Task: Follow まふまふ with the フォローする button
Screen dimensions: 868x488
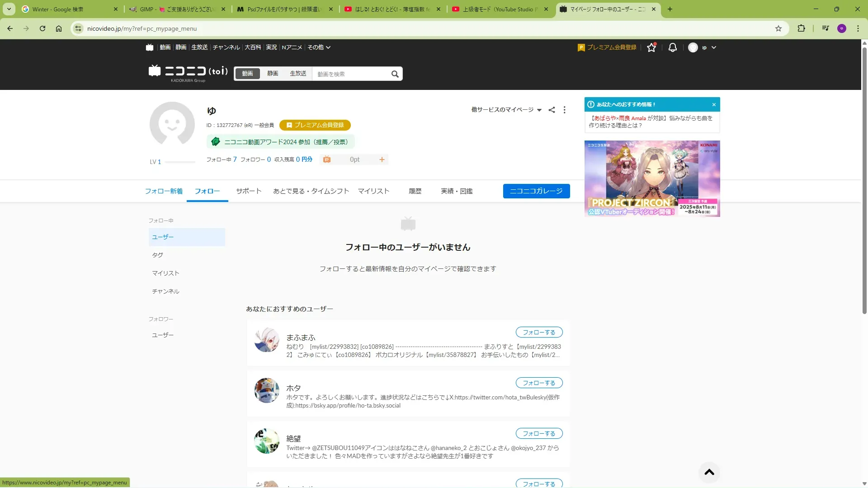Action: coord(539,333)
